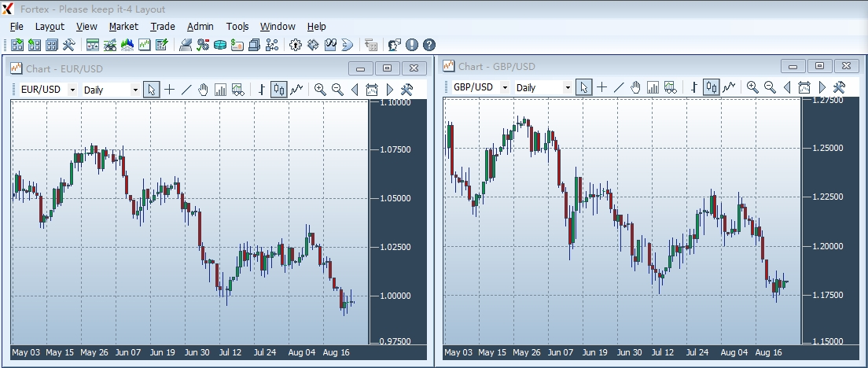Open the Layout menu
Screen dimensions: 868x368
[x=50, y=27]
